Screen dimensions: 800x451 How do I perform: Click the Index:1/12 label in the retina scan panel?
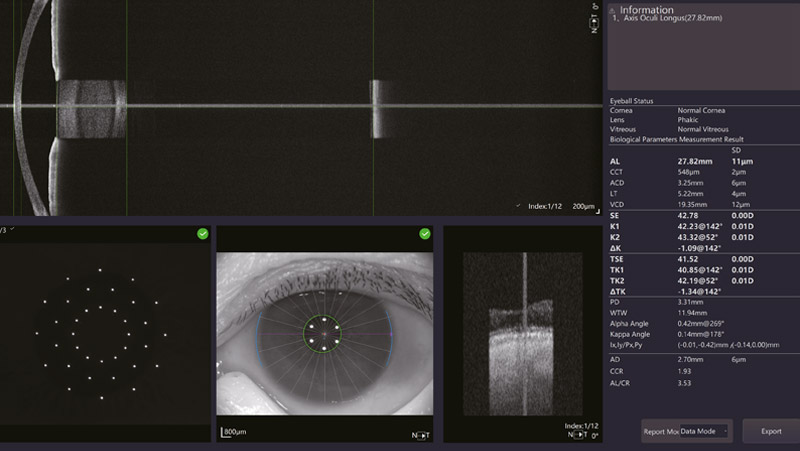coord(581,425)
